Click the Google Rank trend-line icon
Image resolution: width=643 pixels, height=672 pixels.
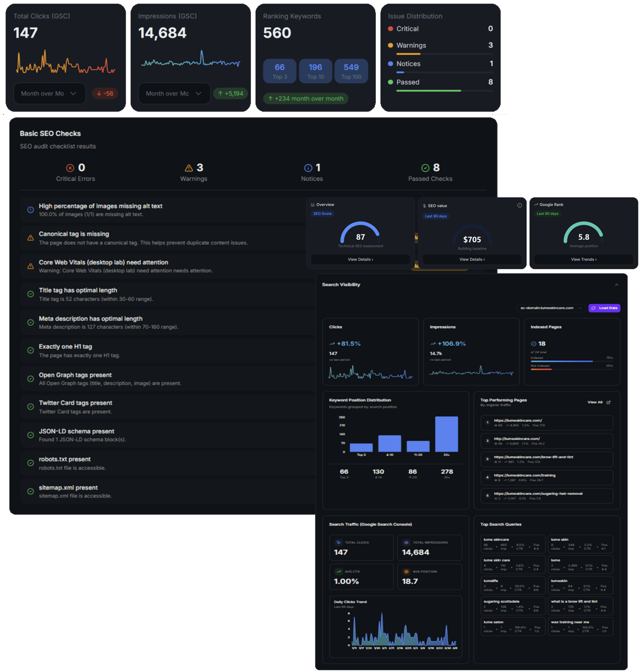pyautogui.click(x=536, y=204)
